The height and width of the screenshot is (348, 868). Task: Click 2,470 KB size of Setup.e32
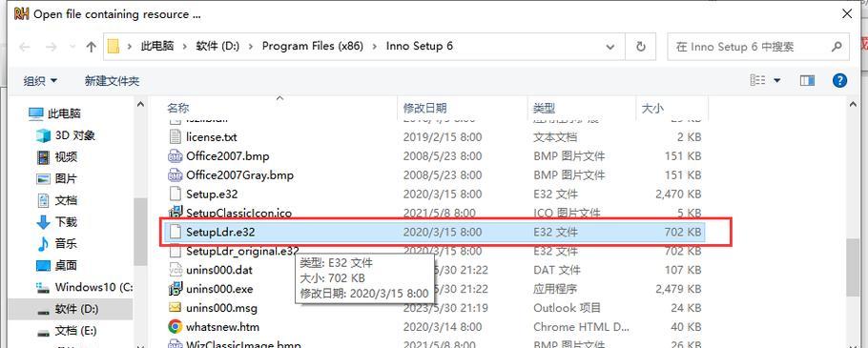tap(678, 194)
